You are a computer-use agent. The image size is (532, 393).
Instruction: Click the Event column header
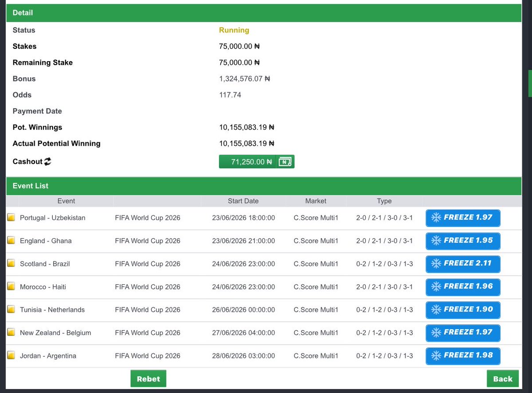66,201
